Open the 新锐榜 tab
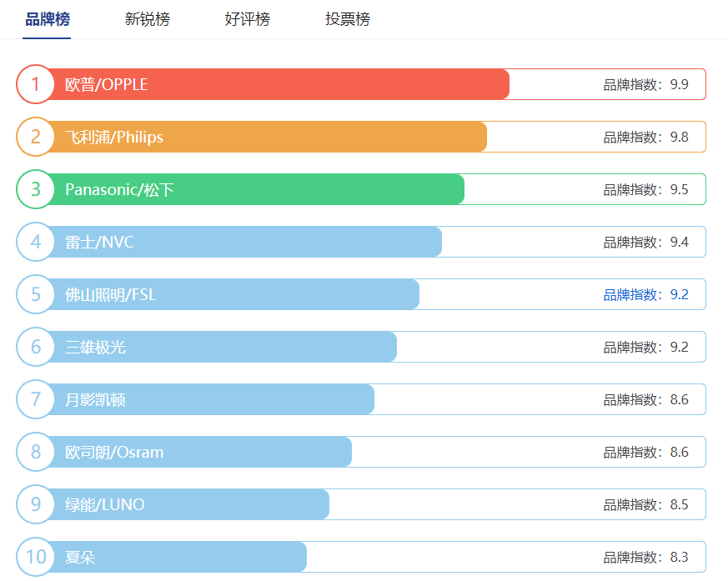The height and width of the screenshot is (581, 728). (147, 19)
